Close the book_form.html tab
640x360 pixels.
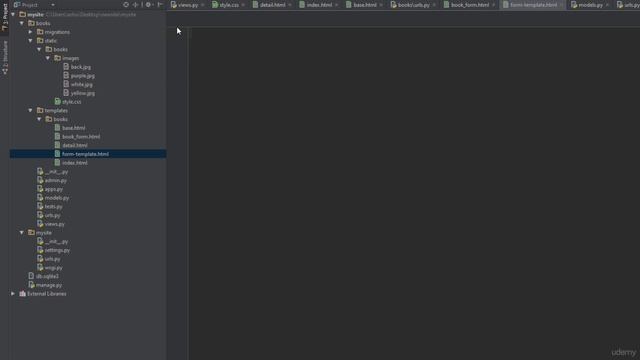pyautogui.click(x=494, y=5)
